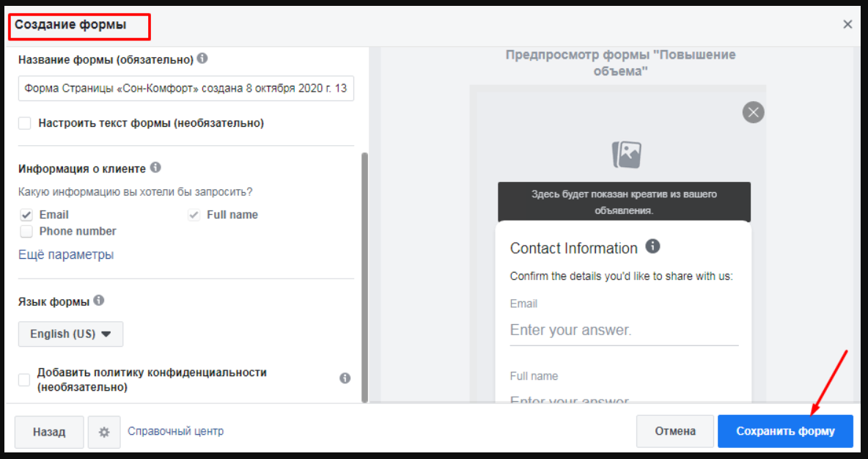Click the "Сохранить форму" button
868x459 pixels.
click(785, 431)
